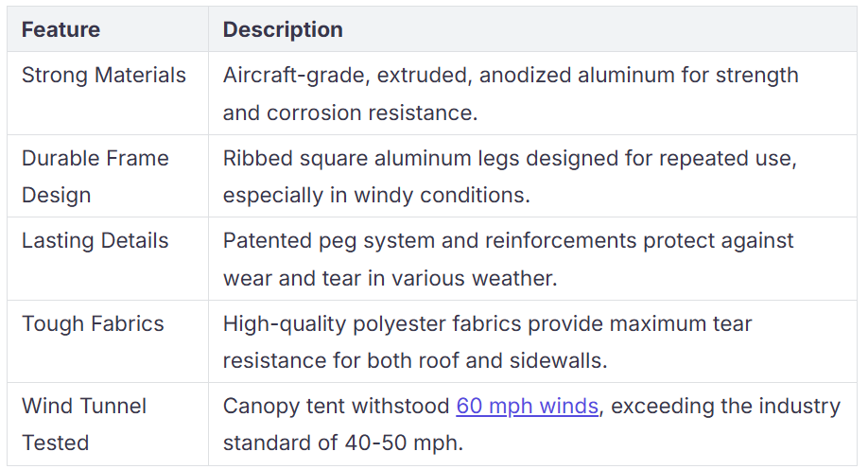The height and width of the screenshot is (469, 868).
Task: Click the text "exceeding the industry"
Action: pos(727,406)
